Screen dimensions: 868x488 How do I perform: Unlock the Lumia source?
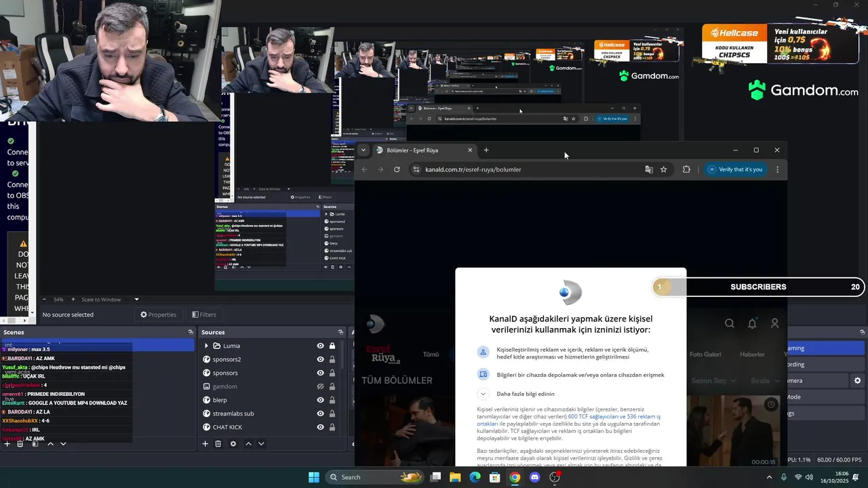tap(332, 346)
